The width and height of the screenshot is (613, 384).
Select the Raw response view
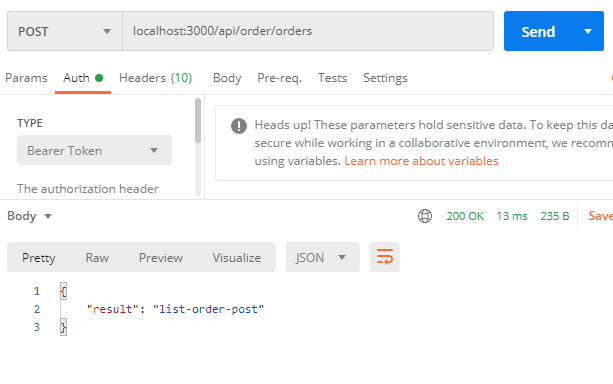click(x=97, y=258)
